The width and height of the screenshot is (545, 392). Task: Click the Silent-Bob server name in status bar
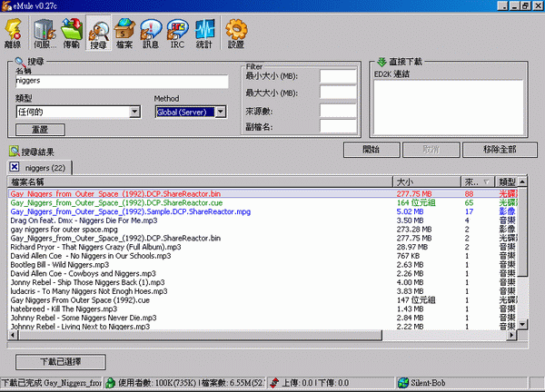pos(428,383)
